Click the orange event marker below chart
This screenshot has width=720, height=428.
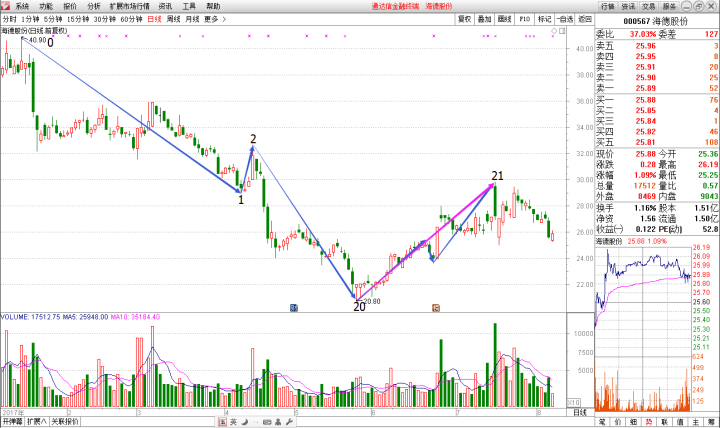pos(436,308)
